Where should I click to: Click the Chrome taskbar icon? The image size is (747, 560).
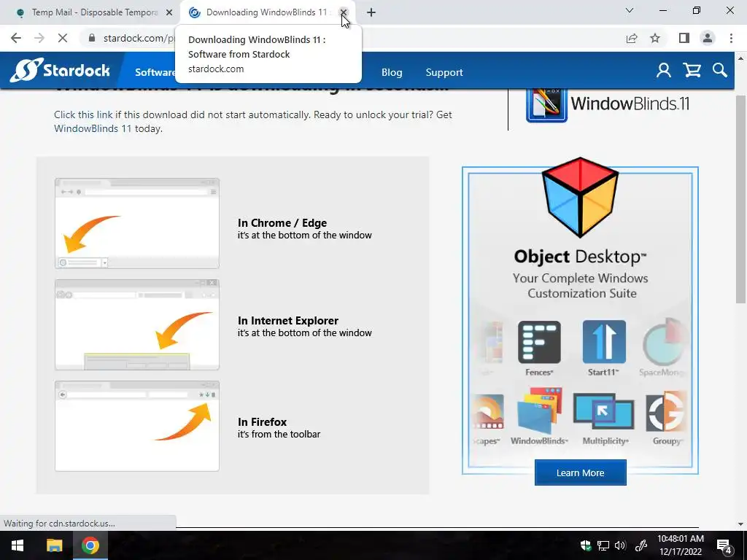(90, 545)
